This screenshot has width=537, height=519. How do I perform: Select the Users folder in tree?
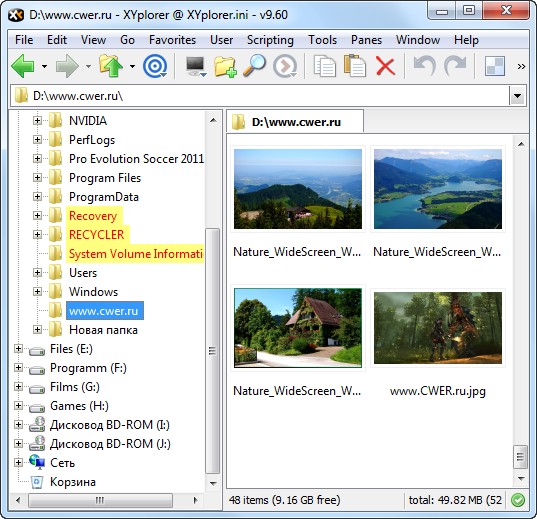83,273
